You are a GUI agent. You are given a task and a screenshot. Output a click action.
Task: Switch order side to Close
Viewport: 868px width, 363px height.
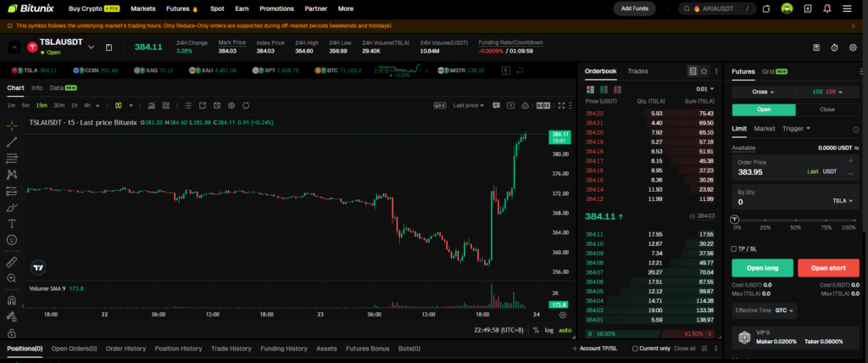[x=827, y=109]
